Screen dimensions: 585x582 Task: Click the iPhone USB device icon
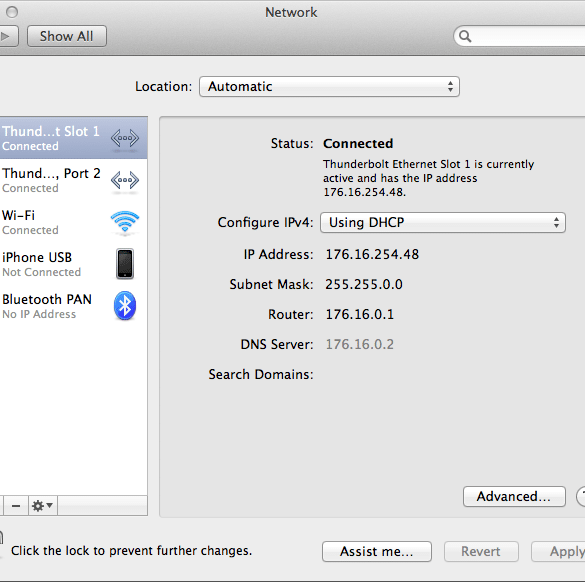tap(125, 264)
